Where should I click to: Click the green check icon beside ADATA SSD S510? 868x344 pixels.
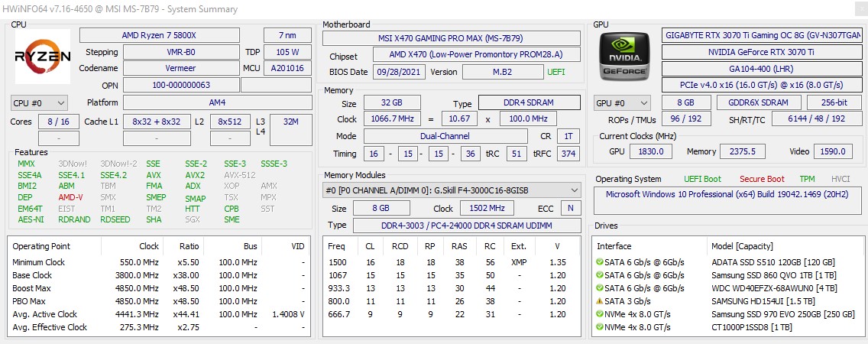point(600,262)
